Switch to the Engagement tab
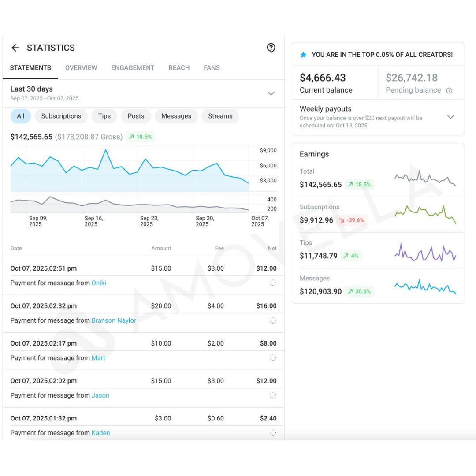The image size is (476, 476). coord(133,68)
